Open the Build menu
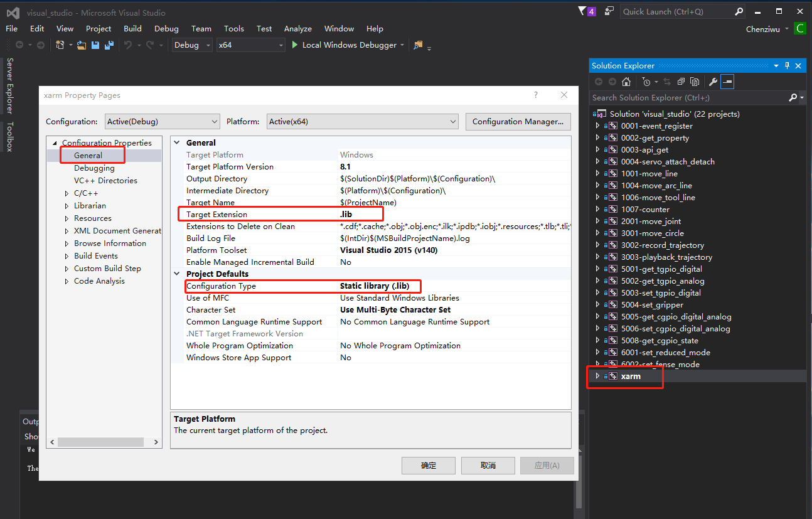812x519 pixels. point(132,28)
